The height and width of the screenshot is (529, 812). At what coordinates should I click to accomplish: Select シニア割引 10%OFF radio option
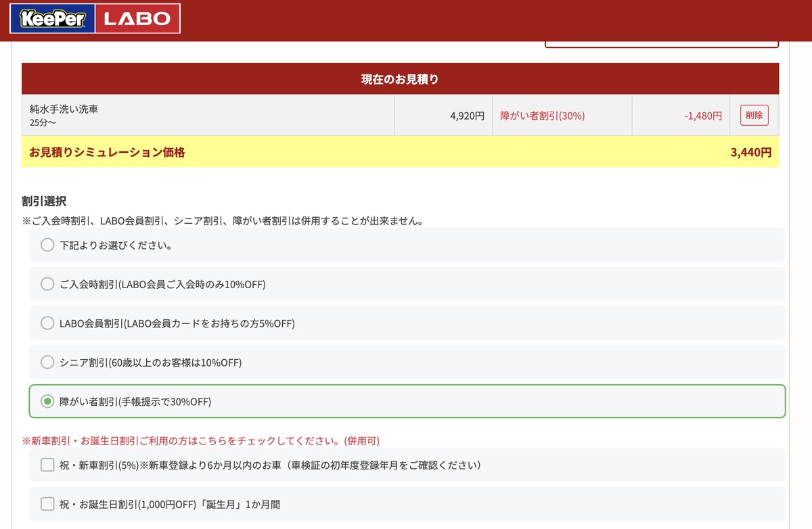(x=47, y=363)
